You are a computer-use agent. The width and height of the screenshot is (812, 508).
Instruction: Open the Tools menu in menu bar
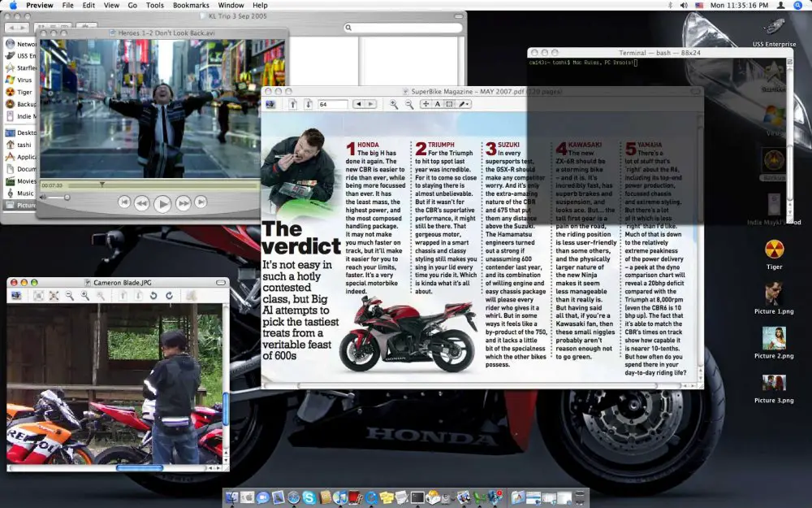[154, 5]
